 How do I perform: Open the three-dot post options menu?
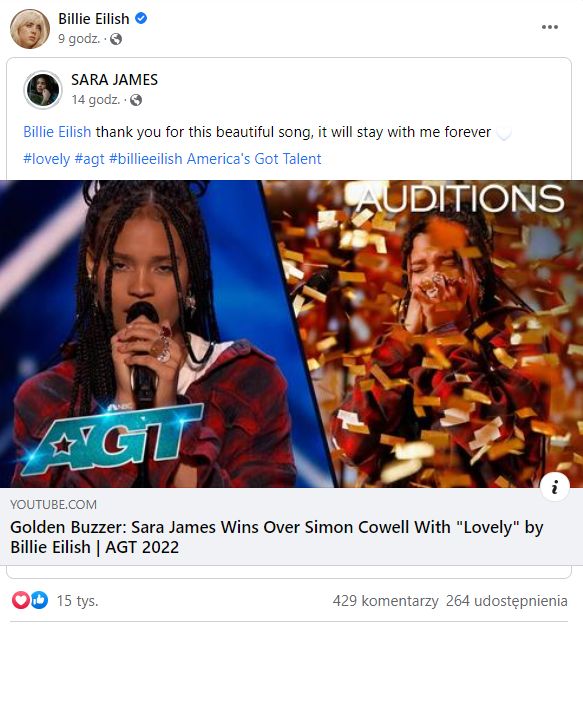(549, 27)
